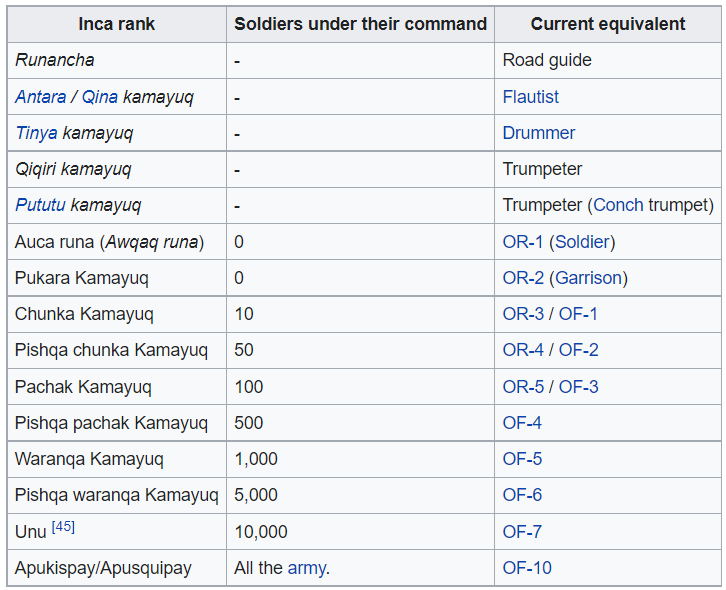This screenshot has height=590, width=726.
Task: Open the Soldier link
Action: [582, 242]
